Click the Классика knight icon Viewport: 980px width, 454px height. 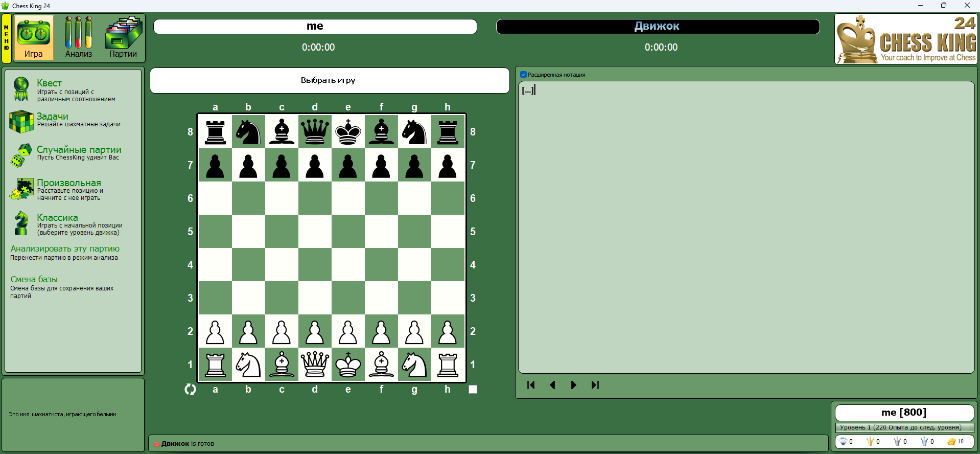(x=21, y=223)
